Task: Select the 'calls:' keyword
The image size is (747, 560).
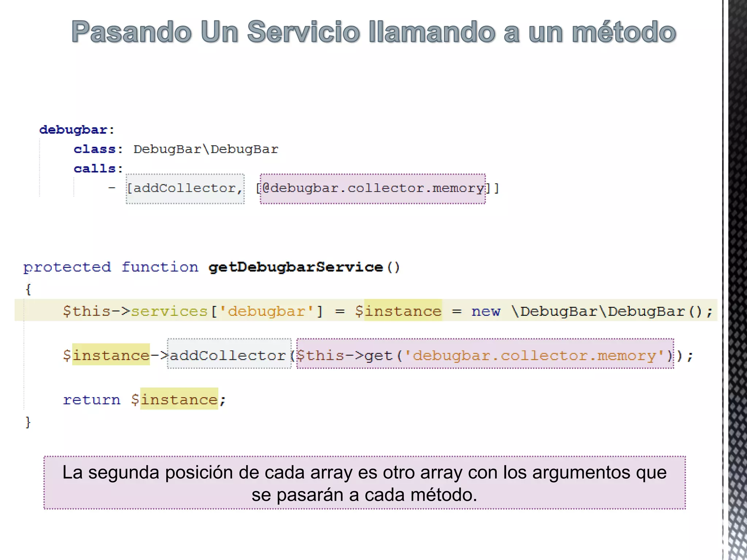Action: point(98,168)
